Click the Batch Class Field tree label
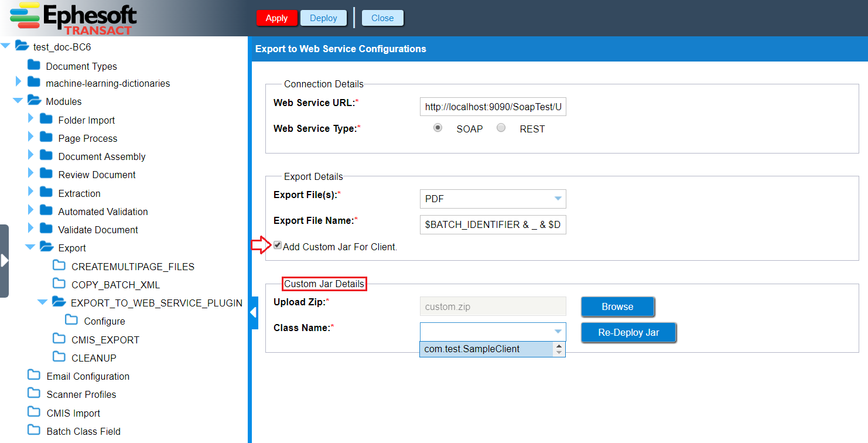The width and height of the screenshot is (868, 443). (84, 431)
